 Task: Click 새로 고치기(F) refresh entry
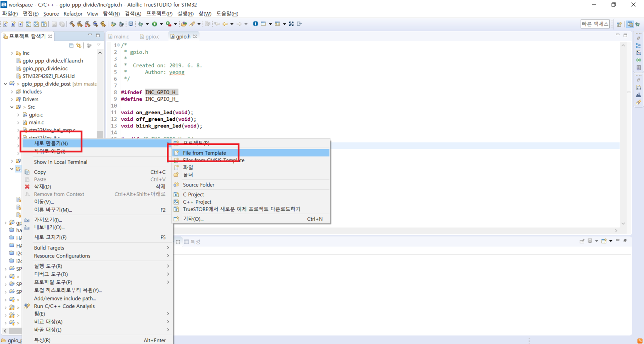[97, 237]
